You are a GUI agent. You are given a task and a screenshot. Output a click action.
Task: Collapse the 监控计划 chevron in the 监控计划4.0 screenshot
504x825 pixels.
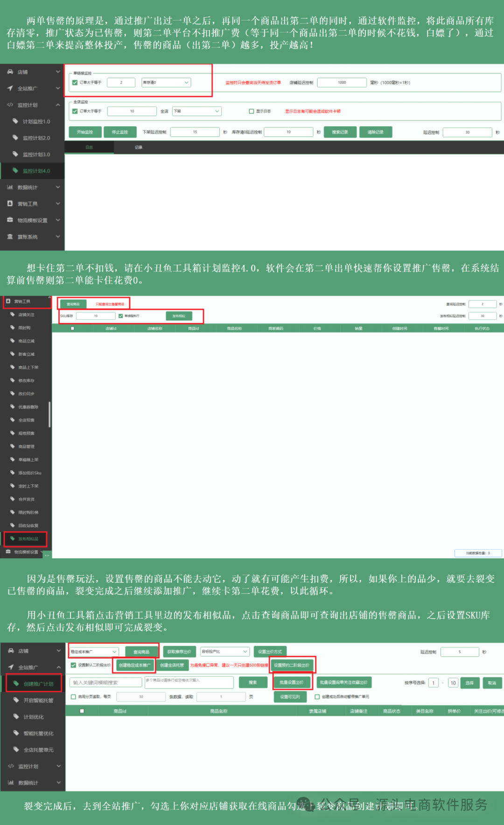tap(58, 105)
